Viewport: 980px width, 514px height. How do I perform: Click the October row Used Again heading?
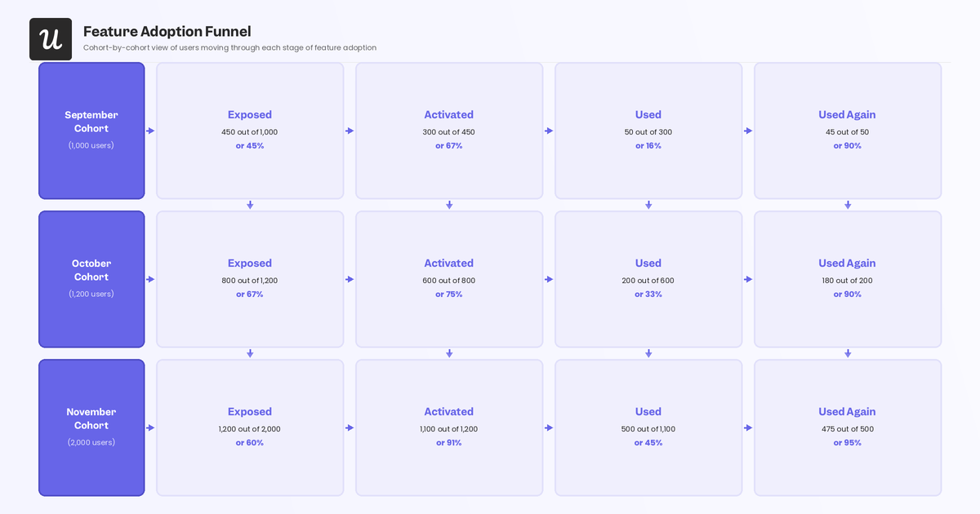(848, 264)
